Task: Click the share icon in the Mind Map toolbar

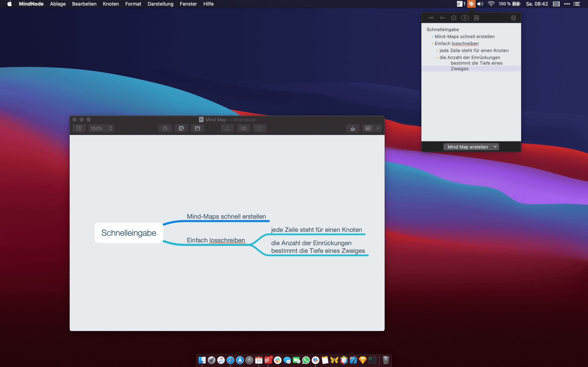Action: tap(353, 128)
